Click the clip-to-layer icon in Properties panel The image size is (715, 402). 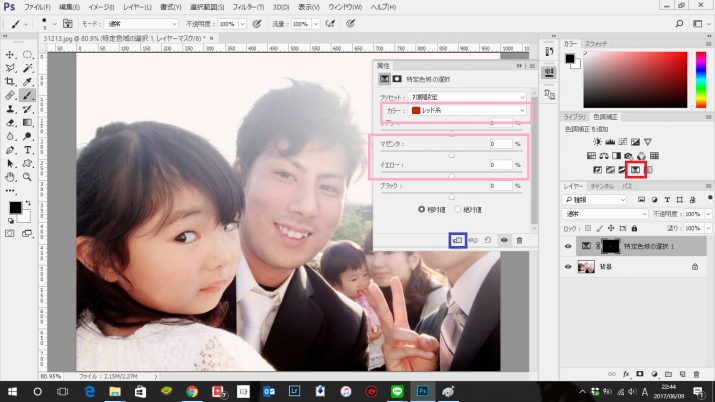click(457, 240)
